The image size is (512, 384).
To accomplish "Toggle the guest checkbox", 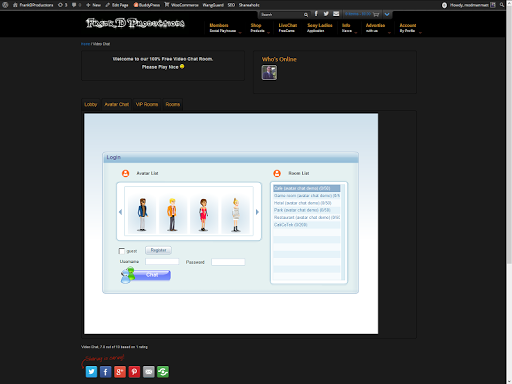I will 122,251.
